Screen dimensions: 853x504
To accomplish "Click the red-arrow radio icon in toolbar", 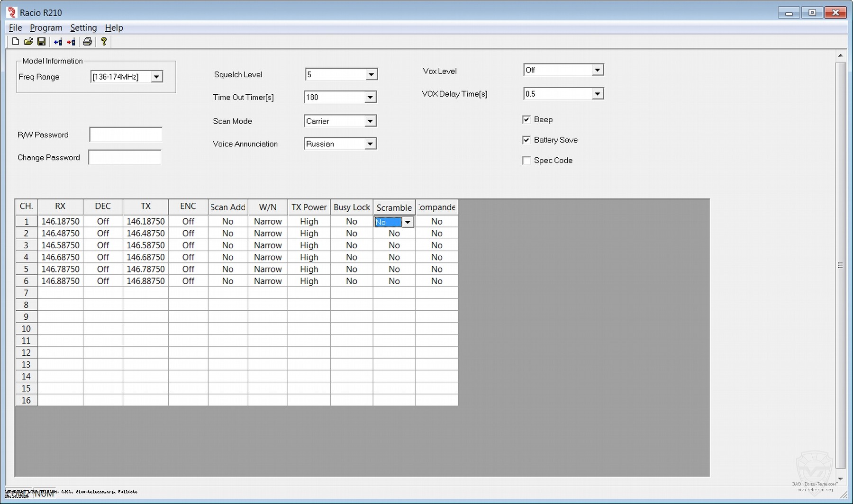I will click(71, 42).
